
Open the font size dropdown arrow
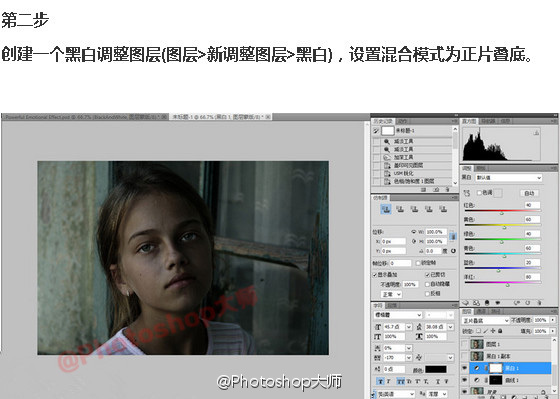(x=409, y=327)
